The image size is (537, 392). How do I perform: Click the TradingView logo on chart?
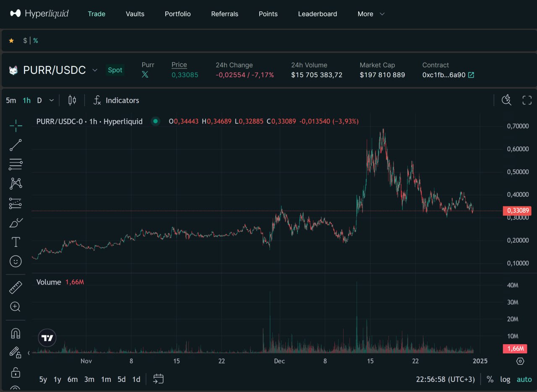coord(47,338)
